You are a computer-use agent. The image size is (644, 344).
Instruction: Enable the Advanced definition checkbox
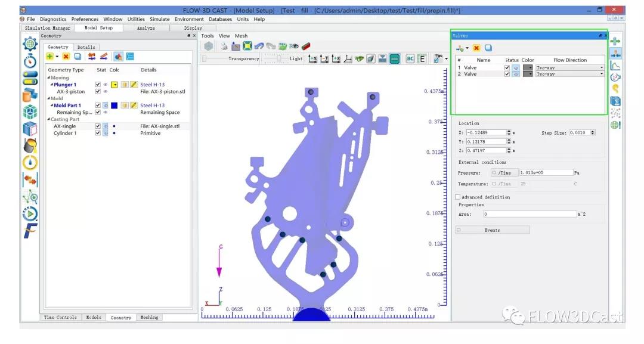click(x=458, y=197)
